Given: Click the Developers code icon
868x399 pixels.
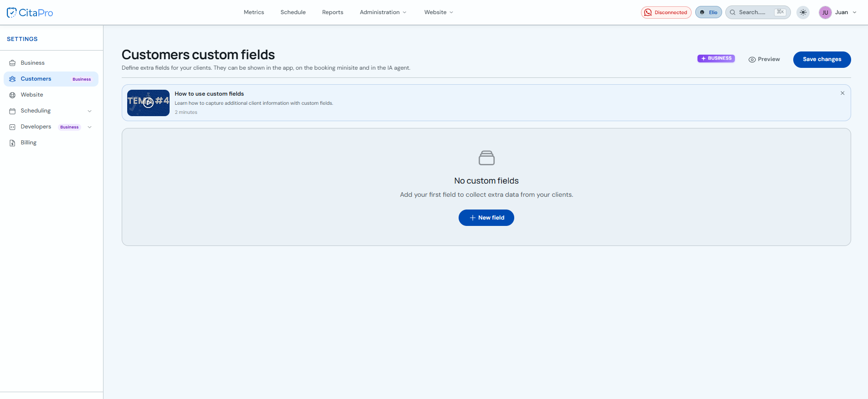Looking at the screenshot, I should click(12, 127).
